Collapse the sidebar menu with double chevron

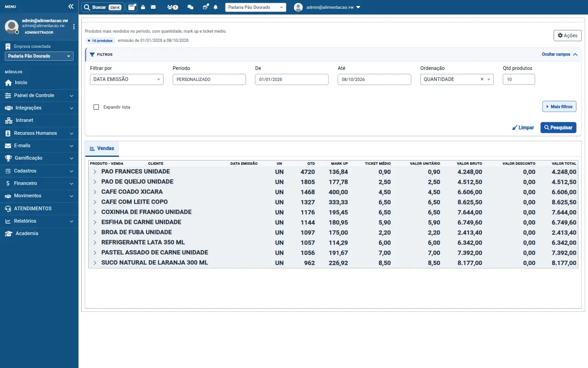(x=71, y=6)
